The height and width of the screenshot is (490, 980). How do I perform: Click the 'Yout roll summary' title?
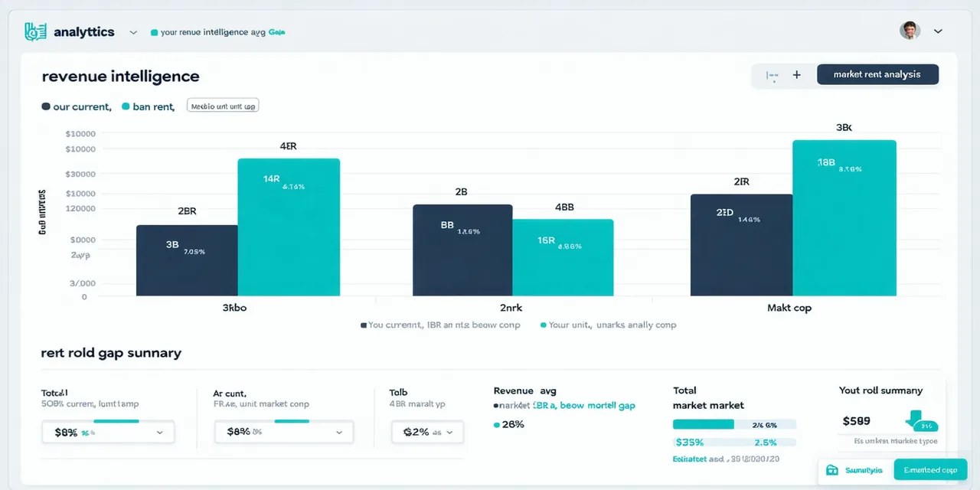click(880, 390)
